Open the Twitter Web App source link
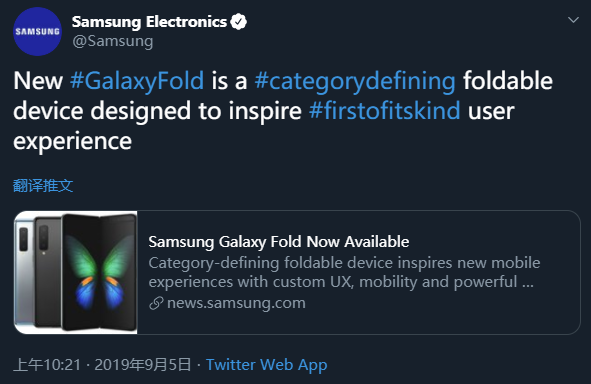 (x=266, y=365)
